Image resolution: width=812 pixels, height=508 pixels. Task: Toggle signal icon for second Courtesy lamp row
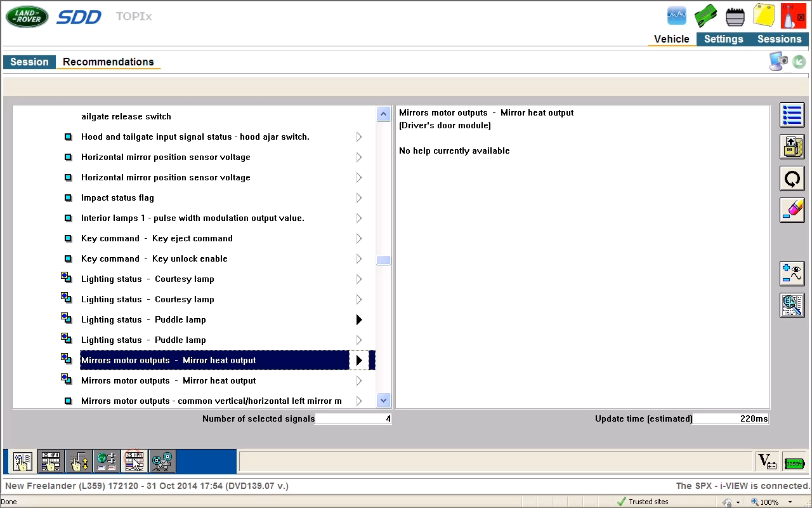pos(66,298)
